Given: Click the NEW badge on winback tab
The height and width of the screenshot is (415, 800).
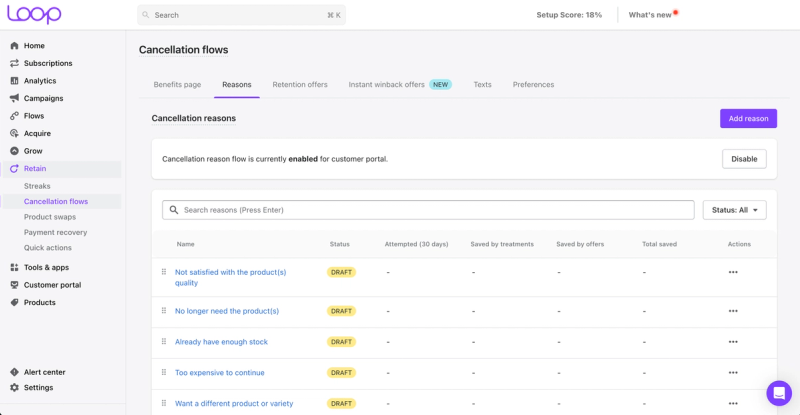Looking at the screenshot, I should pos(440,85).
